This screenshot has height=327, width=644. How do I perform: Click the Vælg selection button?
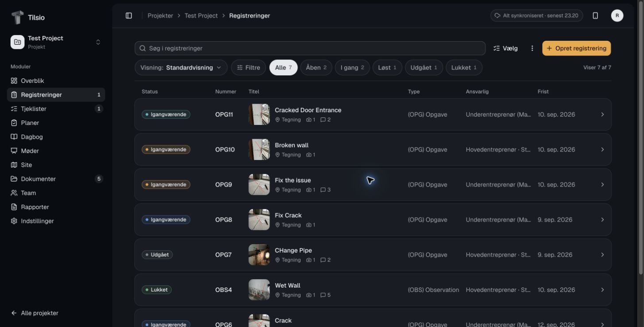[505, 48]
